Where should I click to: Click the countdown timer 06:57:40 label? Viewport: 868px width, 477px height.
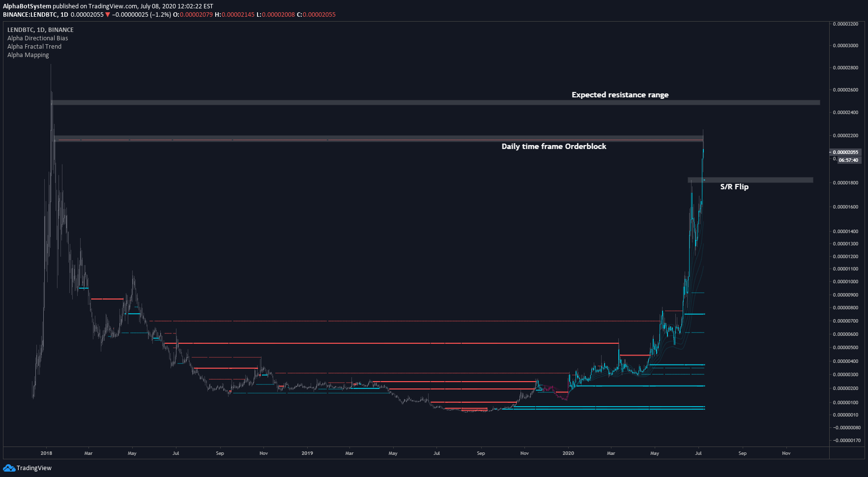848,160
